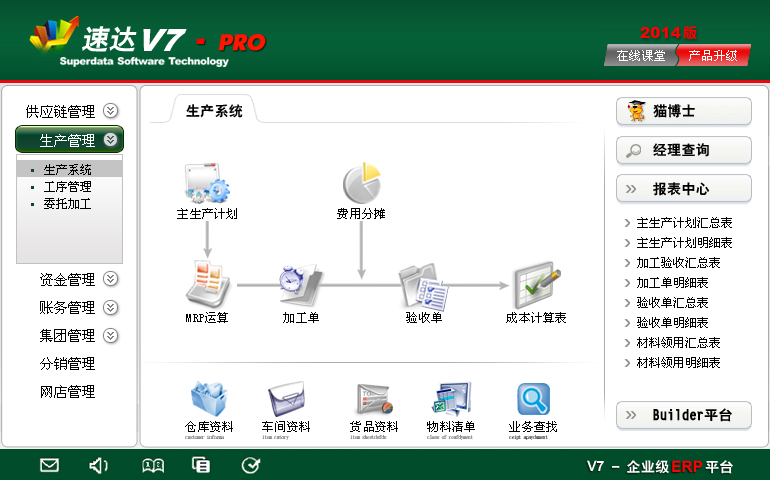Open the 成本计算表 spreadsheet icon

pos(537,285)
